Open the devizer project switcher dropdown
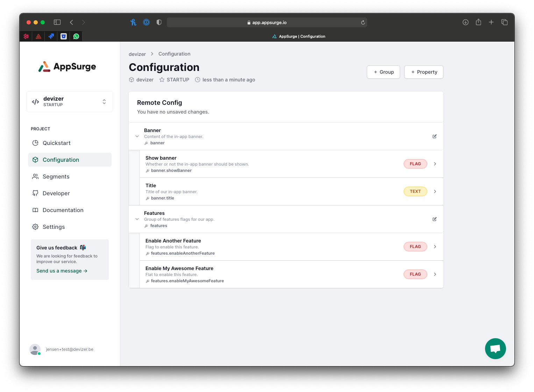 (70, 102)
